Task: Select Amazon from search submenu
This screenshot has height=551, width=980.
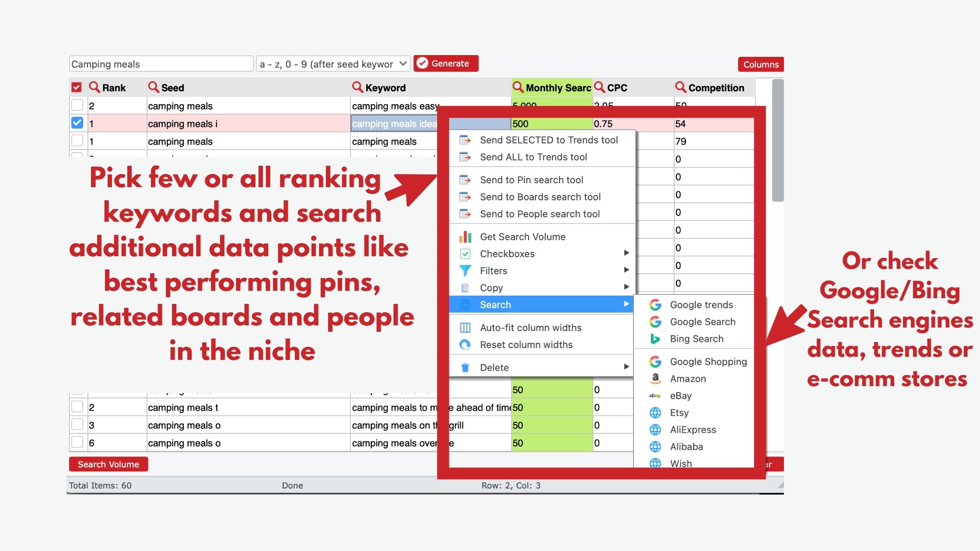Action: click(x=694, y=379)
